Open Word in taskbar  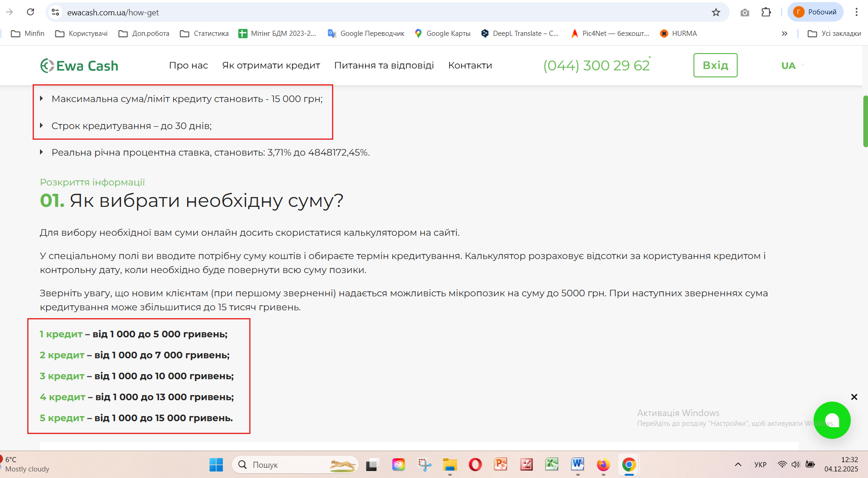point(578,464)
